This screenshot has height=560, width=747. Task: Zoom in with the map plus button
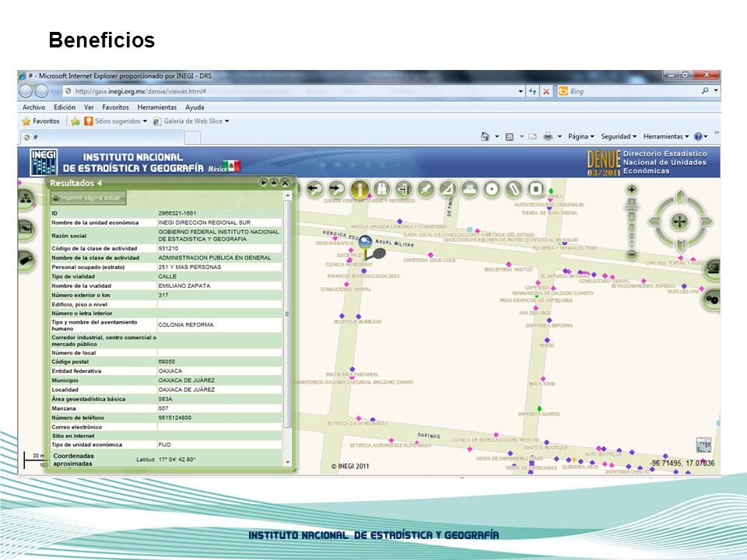click(x=632, y=190)
